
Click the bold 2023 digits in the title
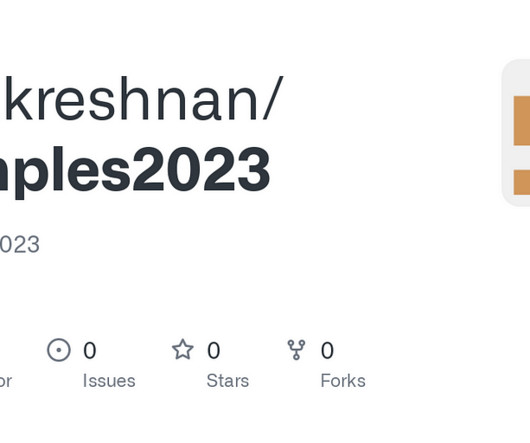click(x=201, y=169)
